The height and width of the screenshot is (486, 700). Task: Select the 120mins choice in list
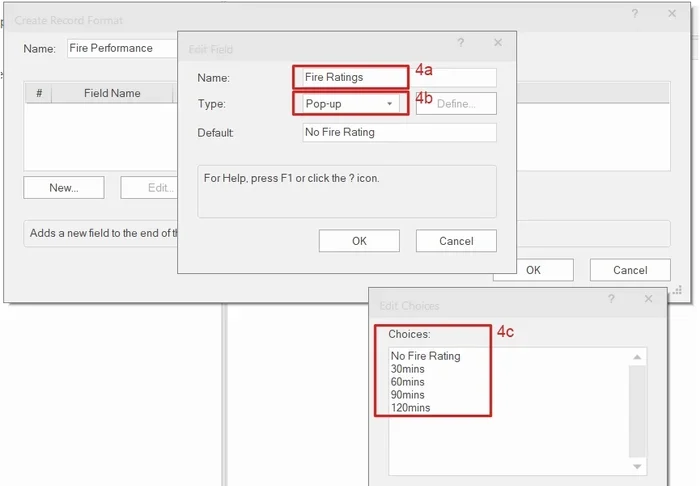coord(411,408)
